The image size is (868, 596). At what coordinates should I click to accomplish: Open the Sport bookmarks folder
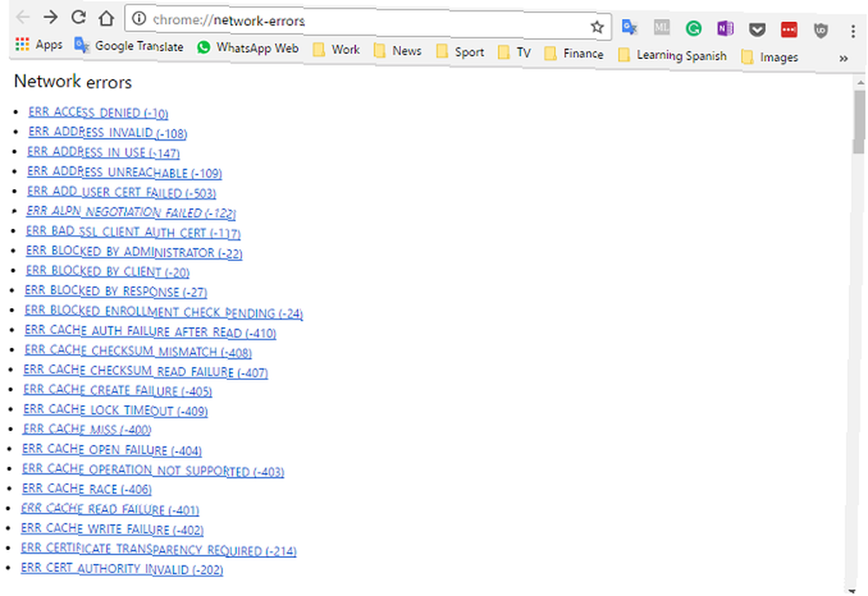click(x=460, y=52)
